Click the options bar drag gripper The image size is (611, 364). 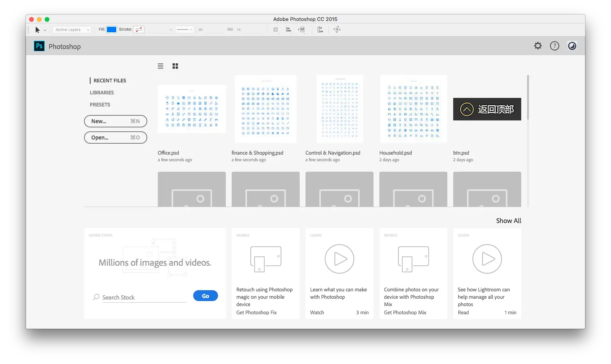[x=28, y=30]
